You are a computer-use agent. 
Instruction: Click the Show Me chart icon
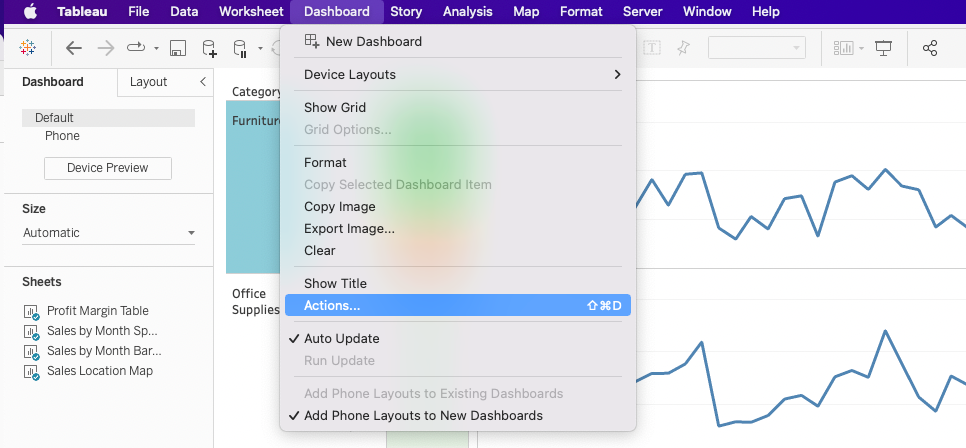[x=843, y=48]
